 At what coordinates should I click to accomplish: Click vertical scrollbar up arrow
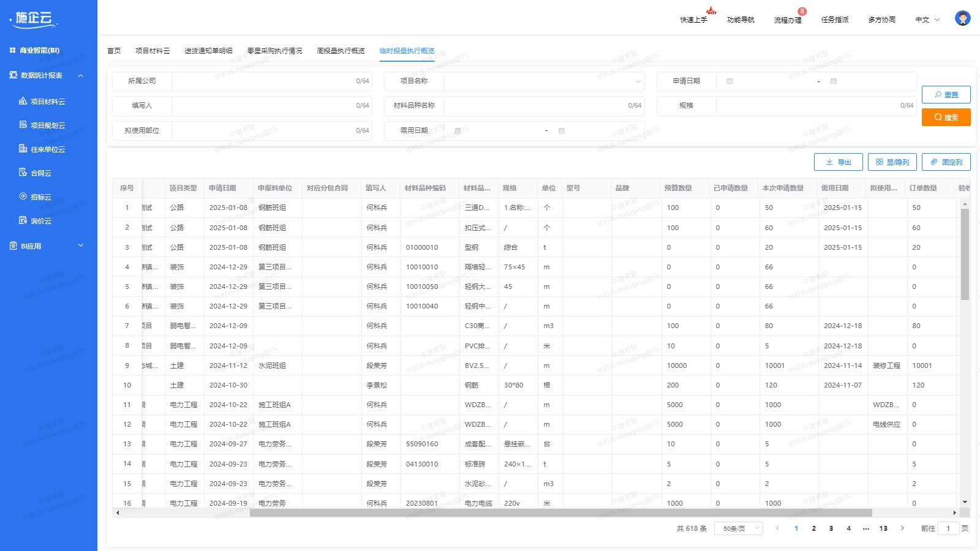click(x=965, y=203)
